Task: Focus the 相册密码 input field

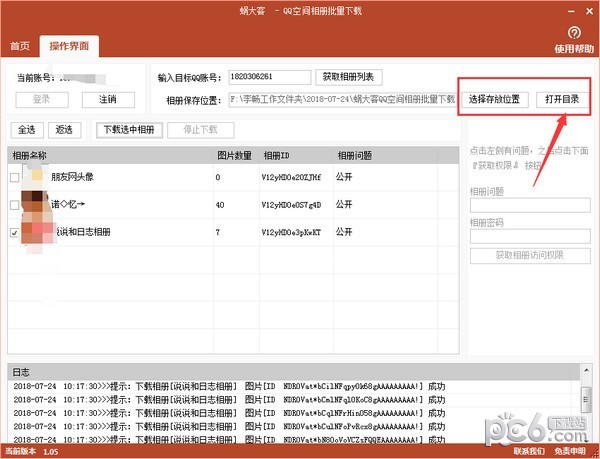Action: (x=530, y=236)
